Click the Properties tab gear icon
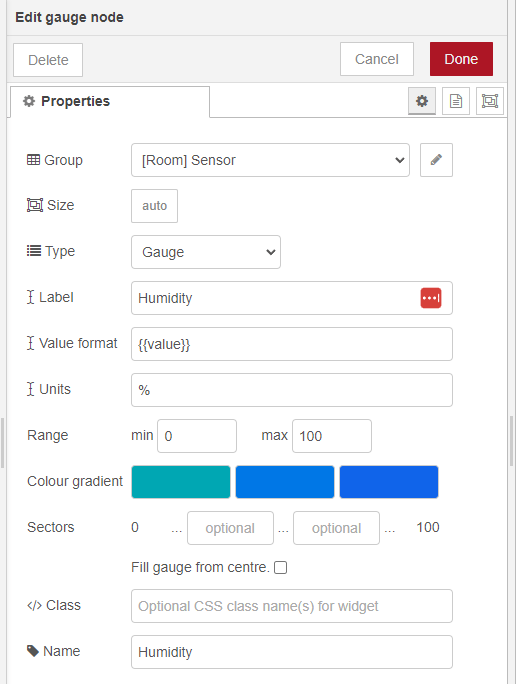 29,101
